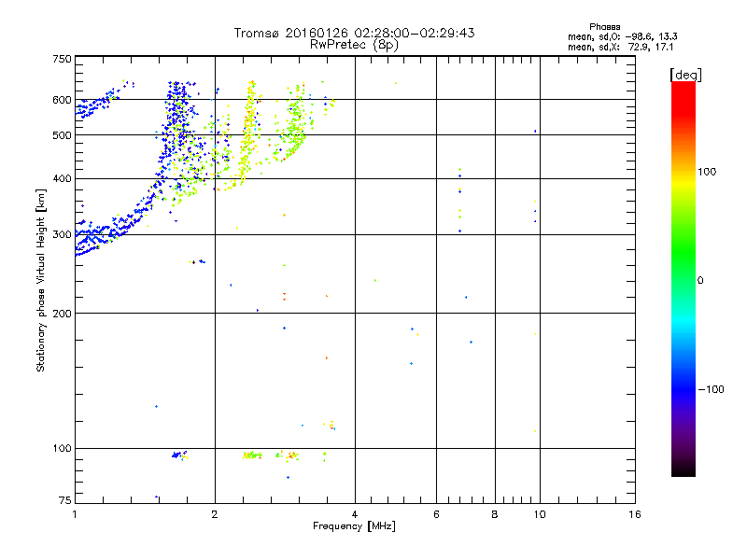Viewport: 747px width, 560px height.
Task: Click the '[deg]' unit label above color bar
Action: tap(685, 75)
